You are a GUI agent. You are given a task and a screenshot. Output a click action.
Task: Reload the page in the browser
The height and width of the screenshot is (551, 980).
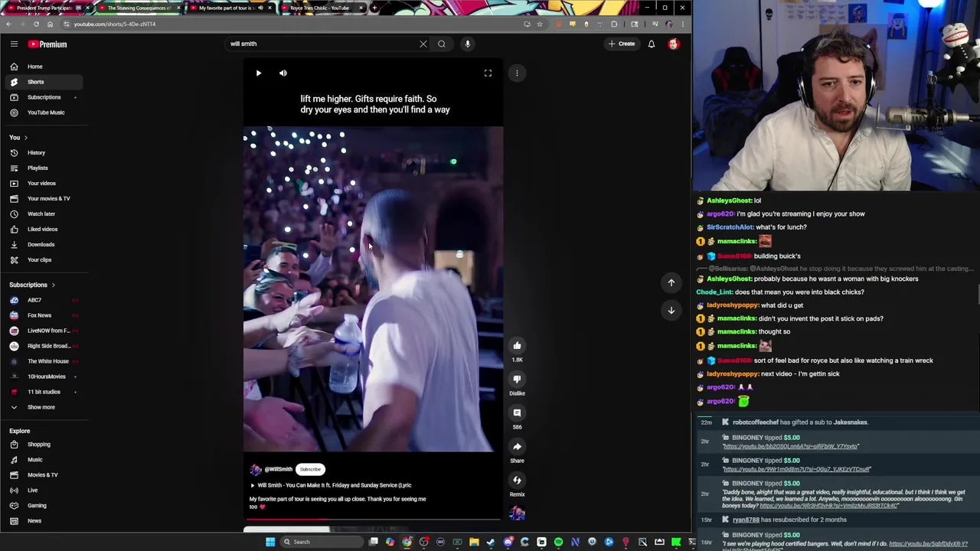tap(36, 24)
